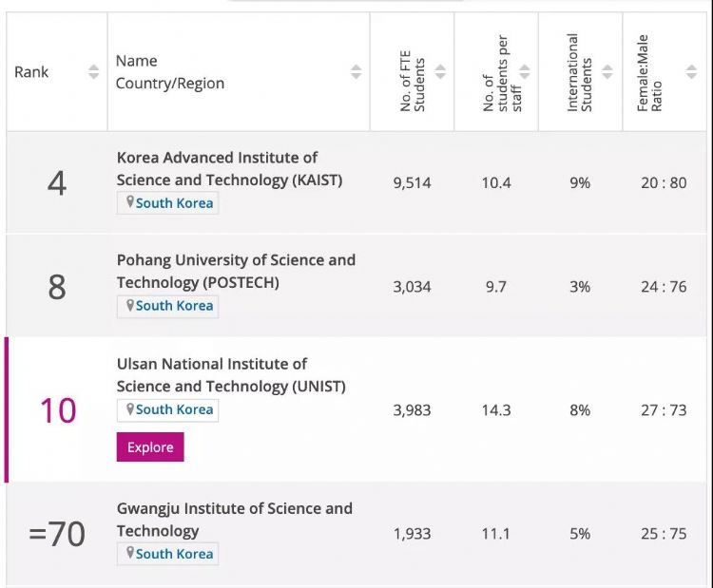Image resolution: width=713 pixels, height=588 pixels.
Task: Sort by Name Country/Region column arrows
Action: 356,72
